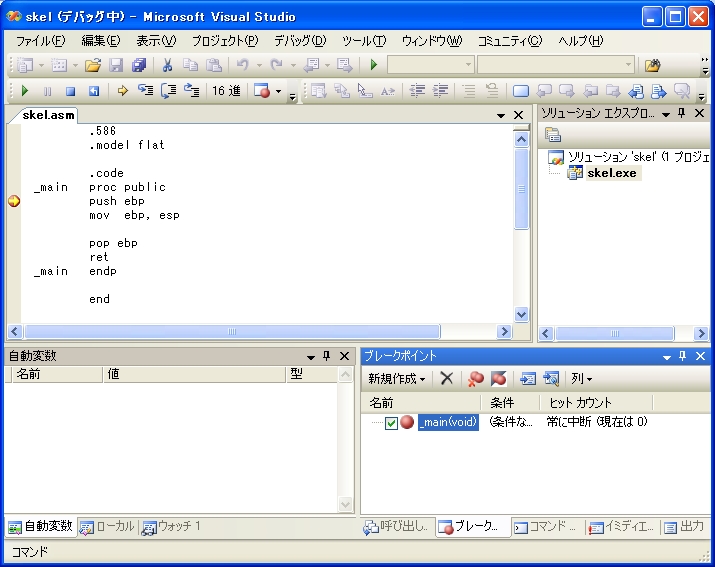Image resolution: width=715 pixels, height=567 pixels.
Task: Expand breakpoint toolbar icon dropdown arrow
Action: point(278,91)
